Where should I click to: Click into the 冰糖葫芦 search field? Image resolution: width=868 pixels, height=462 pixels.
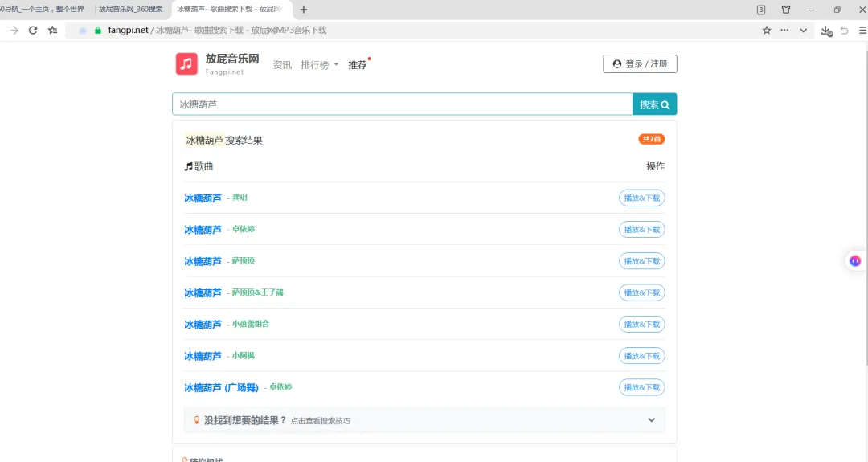[403, 104]
